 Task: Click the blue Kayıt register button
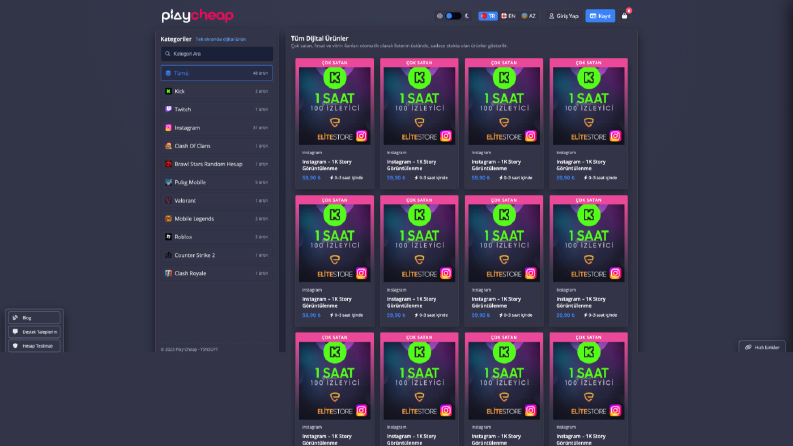pyautogui.click(x=600, y=16)
